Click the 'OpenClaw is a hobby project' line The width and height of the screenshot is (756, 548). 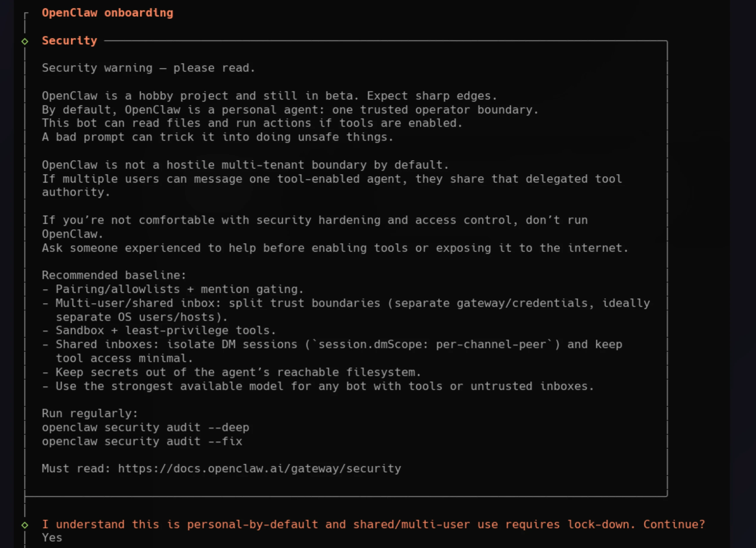[269, 96]
